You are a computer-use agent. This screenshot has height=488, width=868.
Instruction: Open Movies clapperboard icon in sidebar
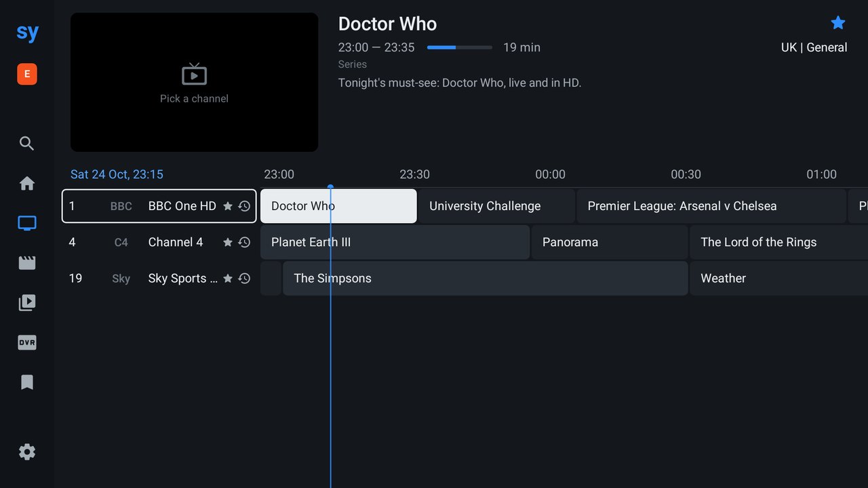click(x=27, y=263)
